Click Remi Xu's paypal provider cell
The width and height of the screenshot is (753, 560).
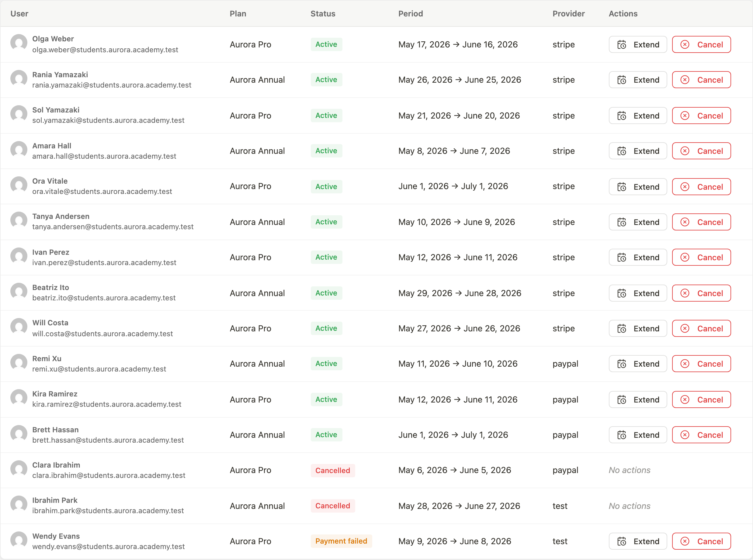[566, 364]
